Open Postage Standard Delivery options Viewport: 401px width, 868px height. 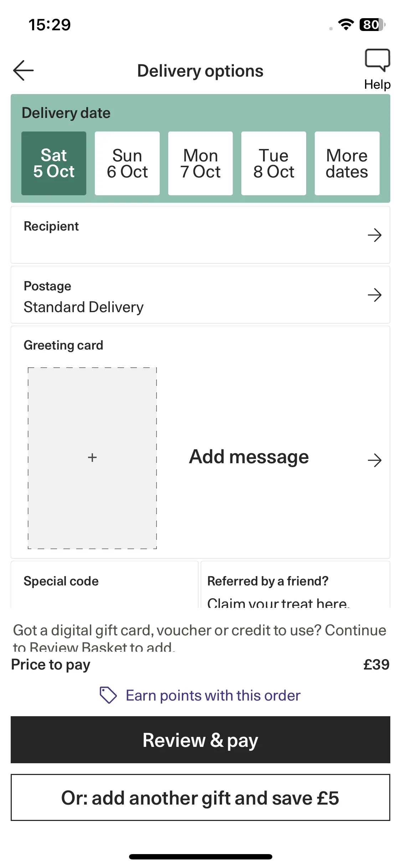pyautogui.click(x=200, y=295)
